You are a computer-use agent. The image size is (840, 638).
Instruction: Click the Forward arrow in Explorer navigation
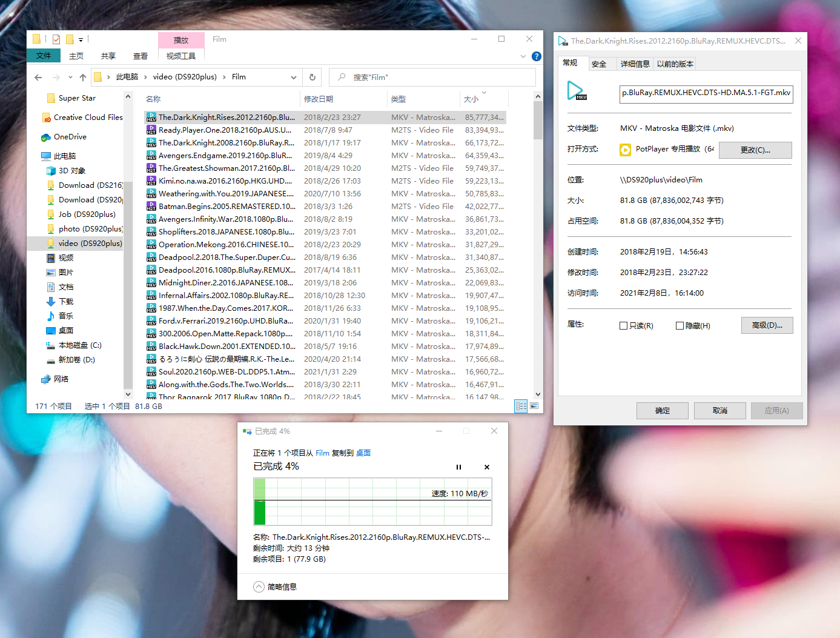[x=56, y=78]
